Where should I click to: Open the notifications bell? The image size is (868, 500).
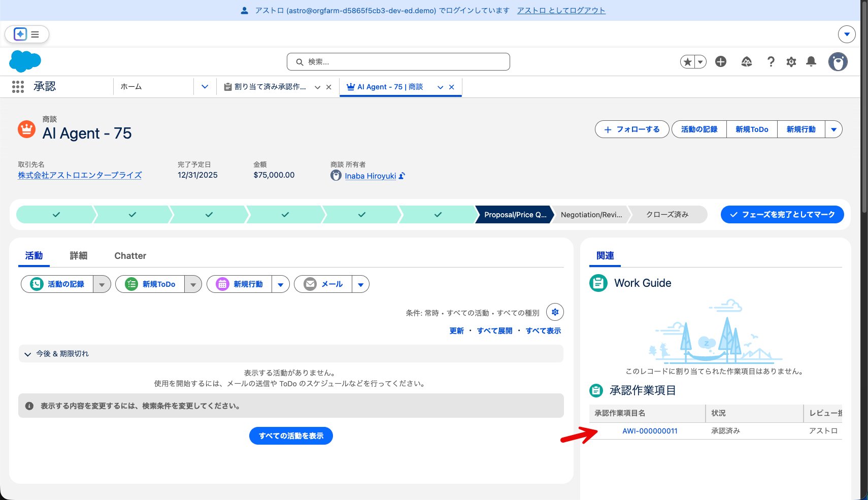pyautogui.click(x=811, y=62)
